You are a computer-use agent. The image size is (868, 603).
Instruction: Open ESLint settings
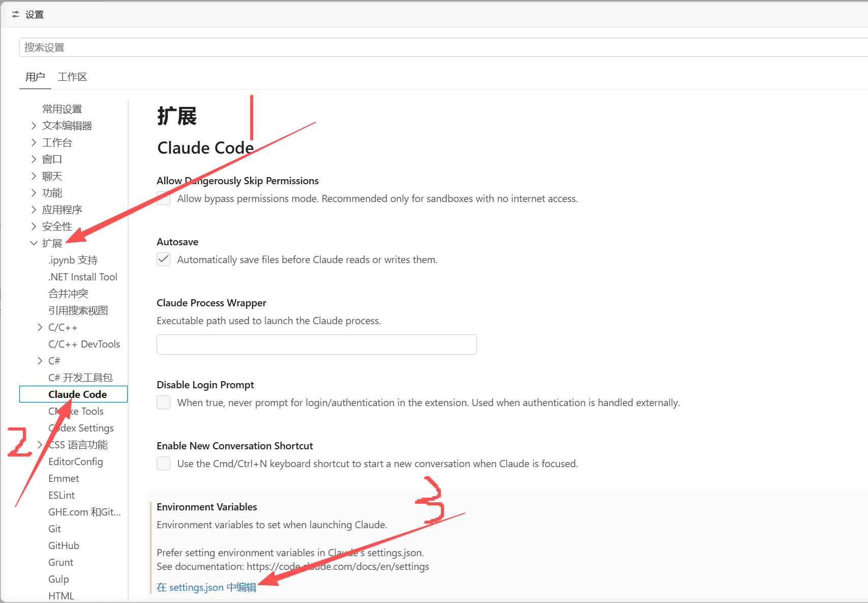[x=62, y=495]
